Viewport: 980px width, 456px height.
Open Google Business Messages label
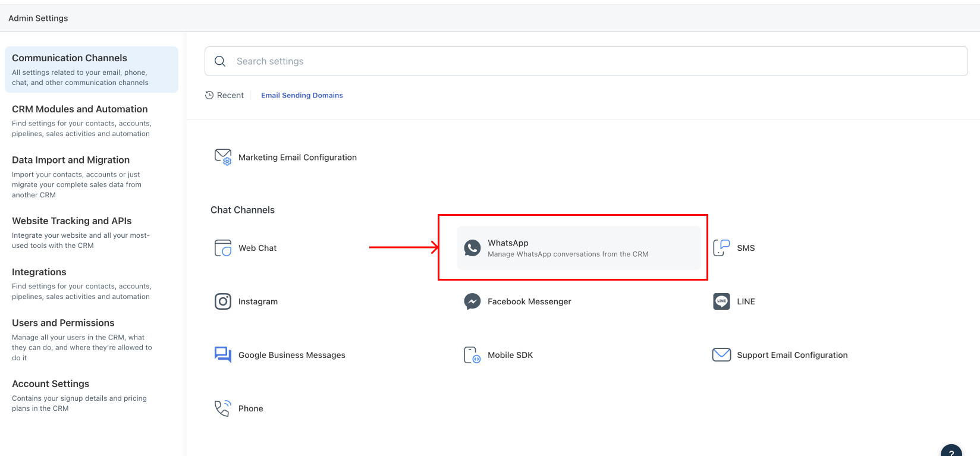(292, 355)
